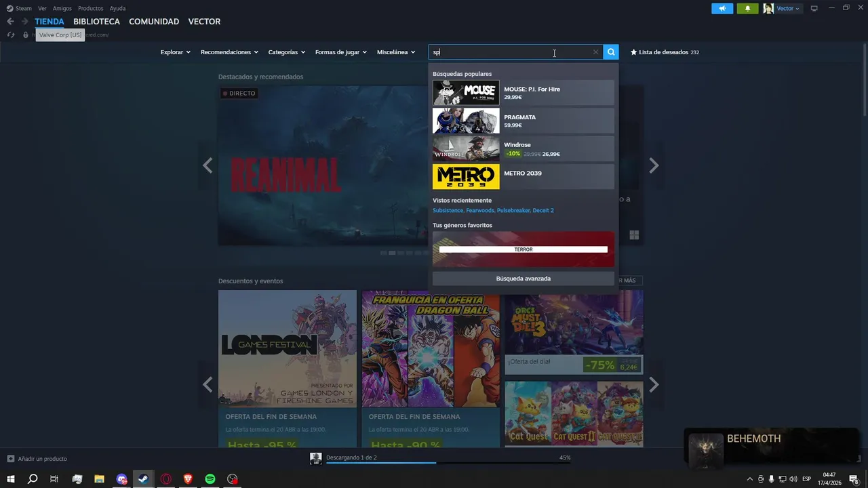Clear the search field with the X
The height and width of the screenshot is (488, 868).
click(x=595, y=52)
